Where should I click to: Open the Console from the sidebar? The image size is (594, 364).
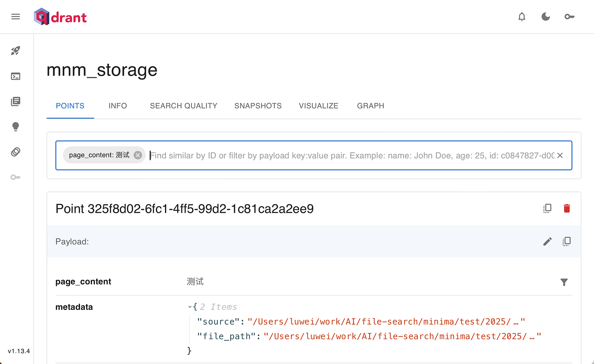pyautogui.click(x=16, y=76)
